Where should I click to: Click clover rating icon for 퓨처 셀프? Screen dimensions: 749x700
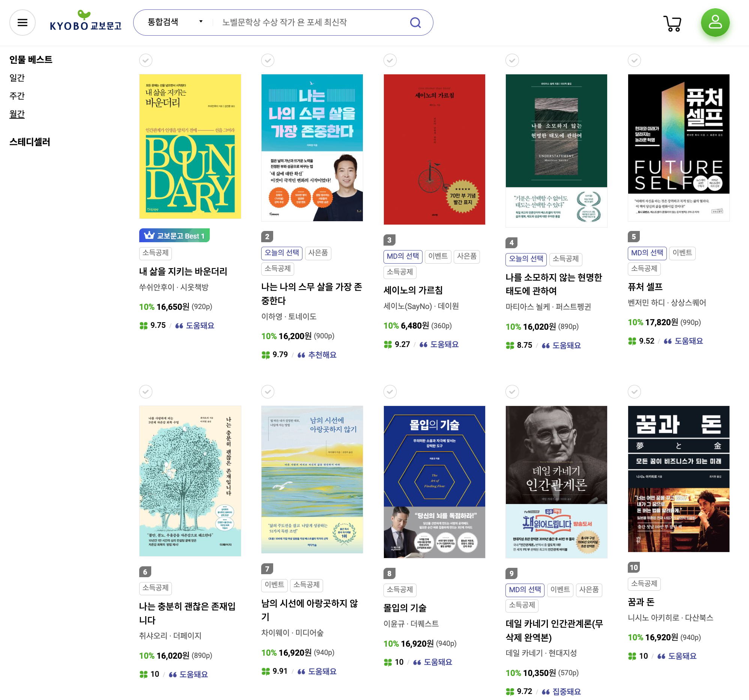632,341
